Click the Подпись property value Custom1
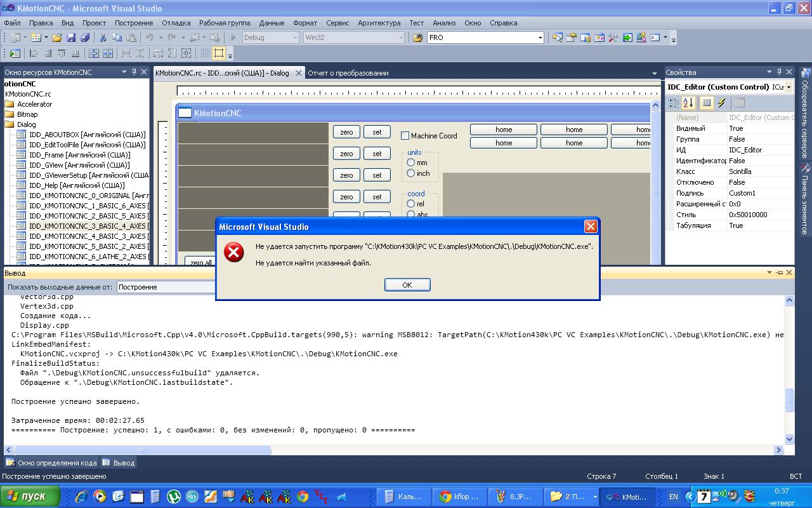The image size is (812, 508). point(760,193)
